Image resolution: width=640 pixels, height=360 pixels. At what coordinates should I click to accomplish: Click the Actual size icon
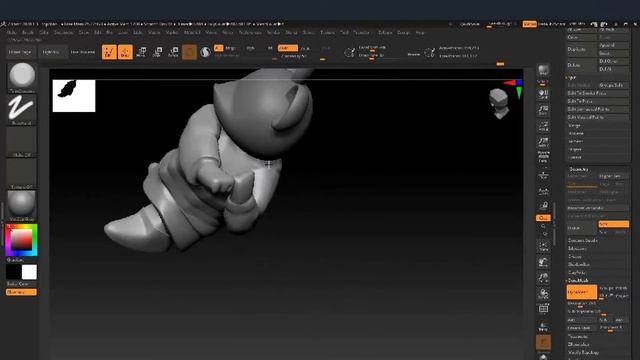[543, 126]
